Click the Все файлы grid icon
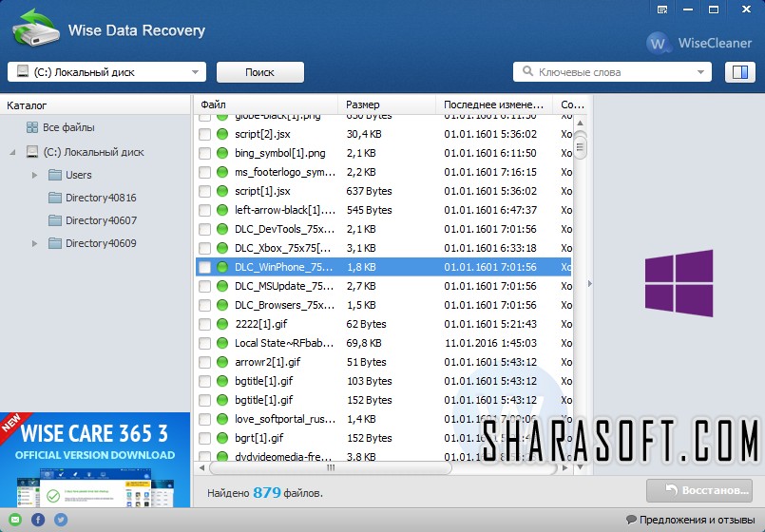Image resolution: width=765 pixels, height=532 pixels. pos(32,127)
